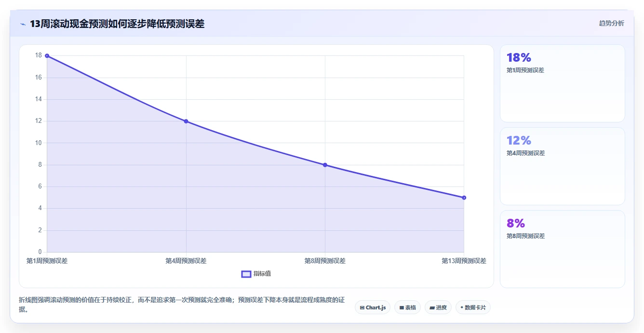Click the data point for 第1周预测误差

pyautogui.click(x=47, y=56)
